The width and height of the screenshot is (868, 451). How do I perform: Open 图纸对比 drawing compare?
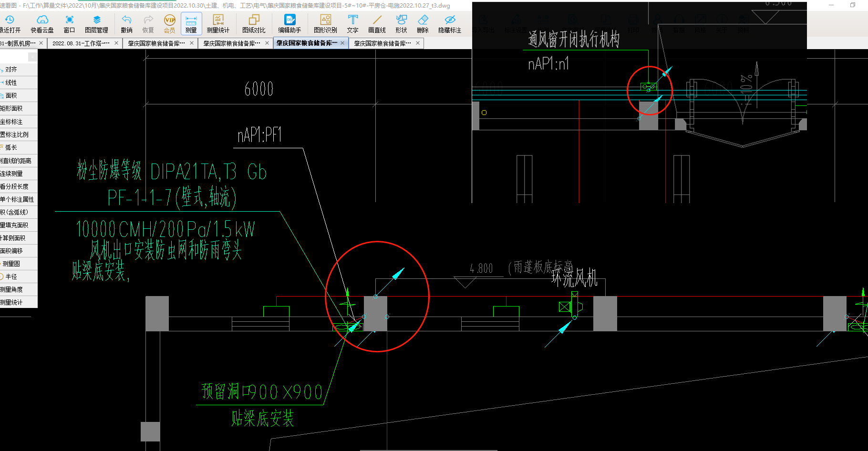(254, 24)
